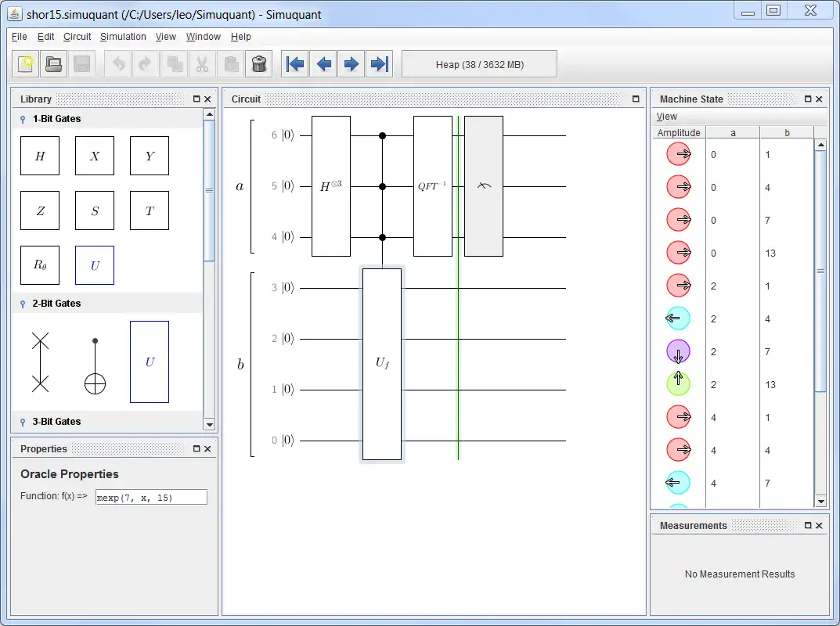The width and height of the screenshot is (840, 626).
Task: Maximize the Circuit panel
Action: 636,99
